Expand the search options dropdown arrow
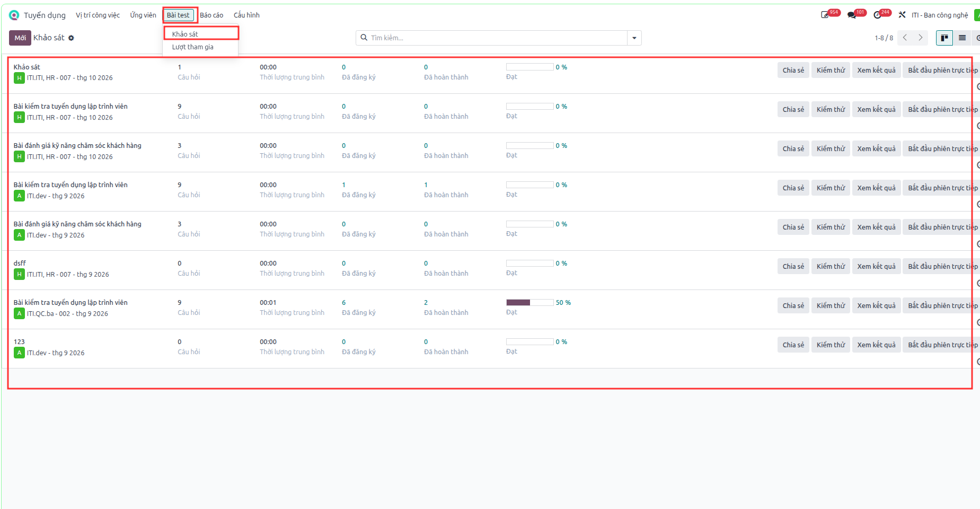The width and height of the screenshot is (980, 509). click(x=634, y=38)
